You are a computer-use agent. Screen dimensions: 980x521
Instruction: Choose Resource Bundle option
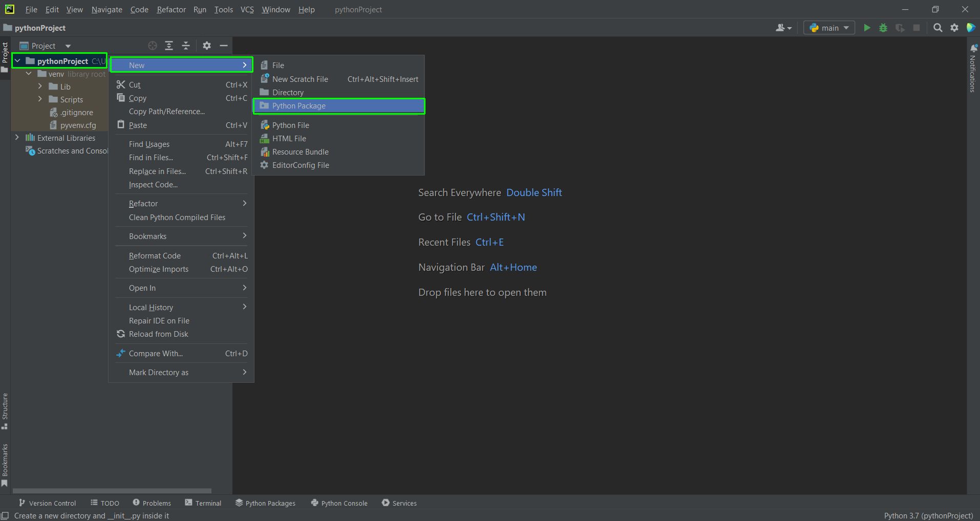pyautogui.click(x=338, y=152)
